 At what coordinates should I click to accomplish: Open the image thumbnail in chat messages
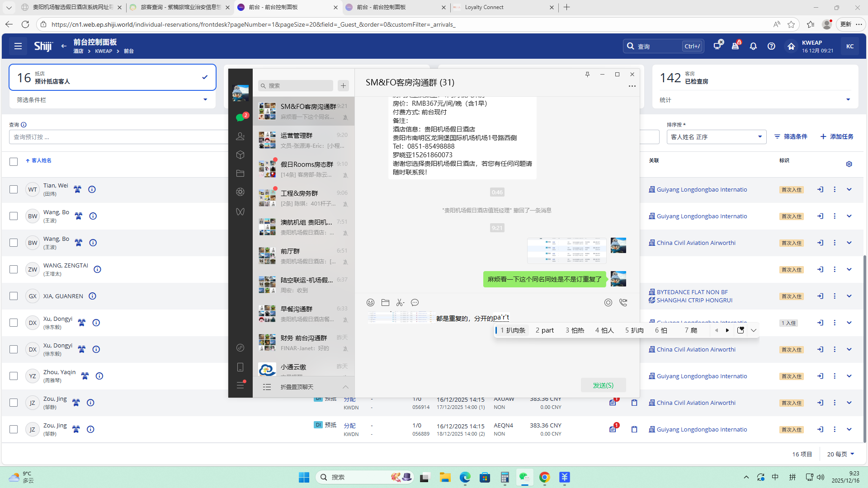(566, 250)
